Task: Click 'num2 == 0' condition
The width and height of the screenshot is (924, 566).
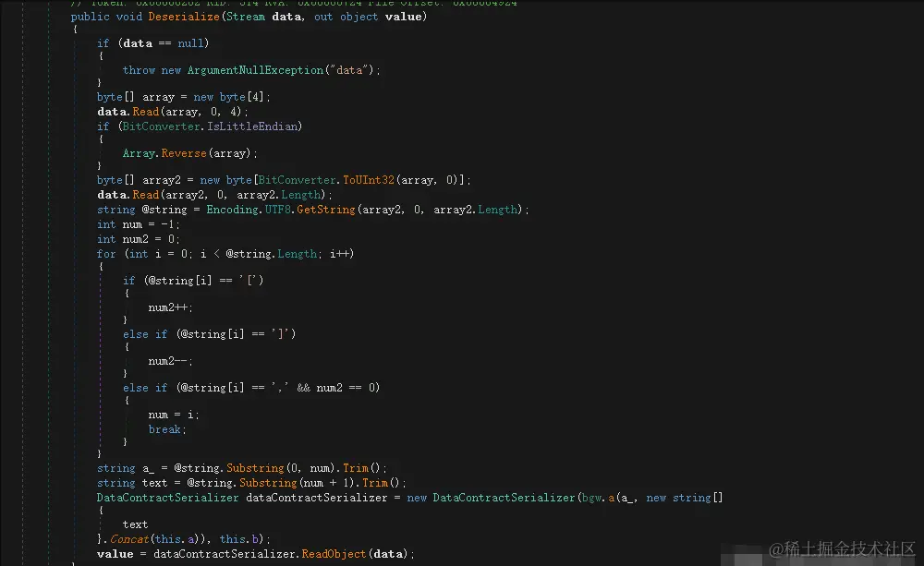Action: (x=346, y=388)
